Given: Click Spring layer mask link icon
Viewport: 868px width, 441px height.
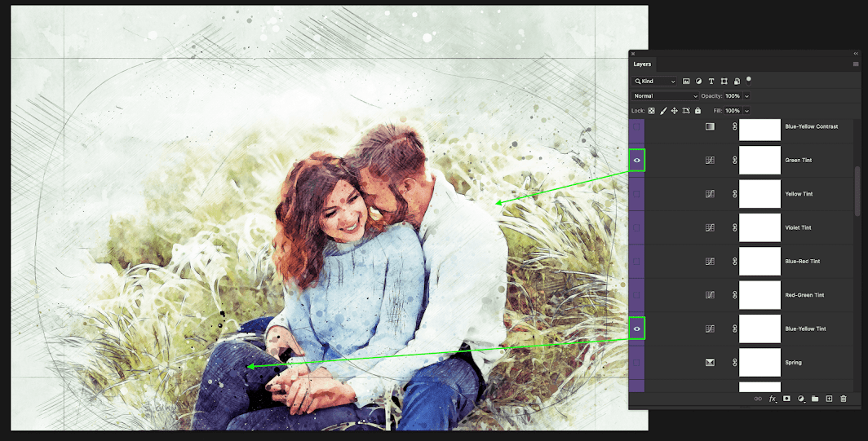Looking at the screenshot, I should (x=734, y=363).
